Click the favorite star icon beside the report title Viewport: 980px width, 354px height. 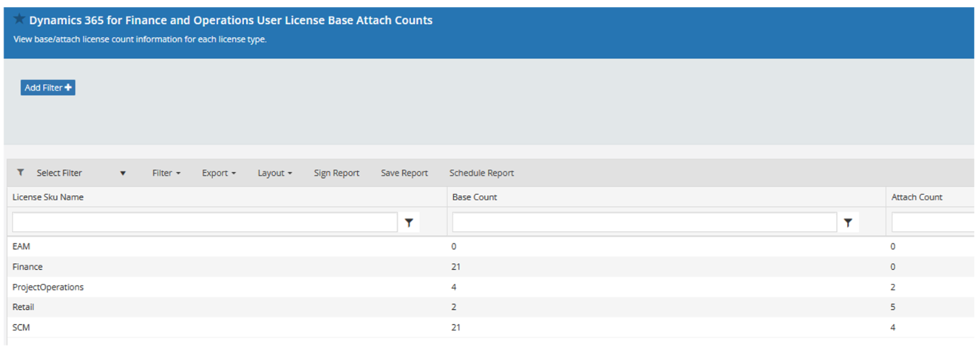20,19
